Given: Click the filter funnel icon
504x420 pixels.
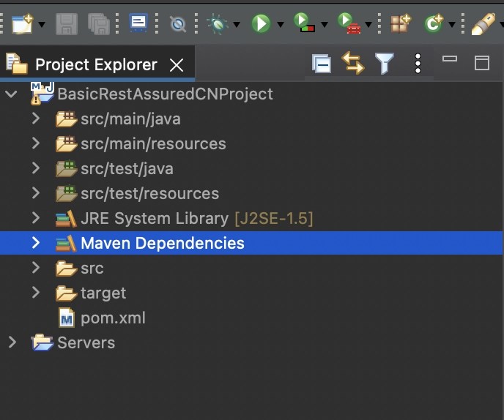Looking at the screenshot, I should coord(385,63).
